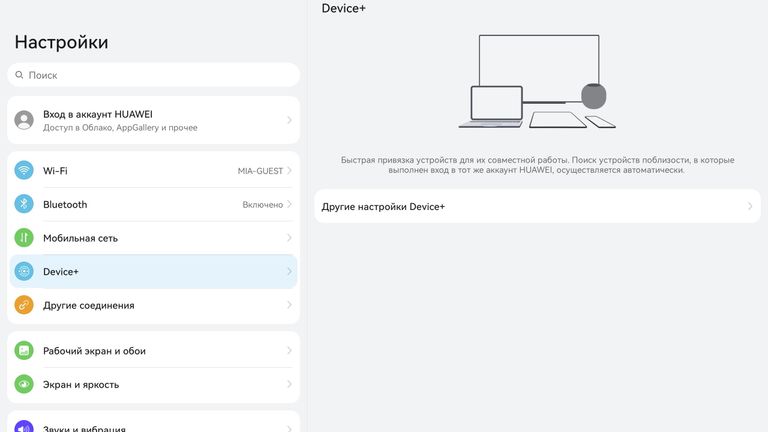Click the Device+ page title
The image size is (768, 432).
coord(343,8)
